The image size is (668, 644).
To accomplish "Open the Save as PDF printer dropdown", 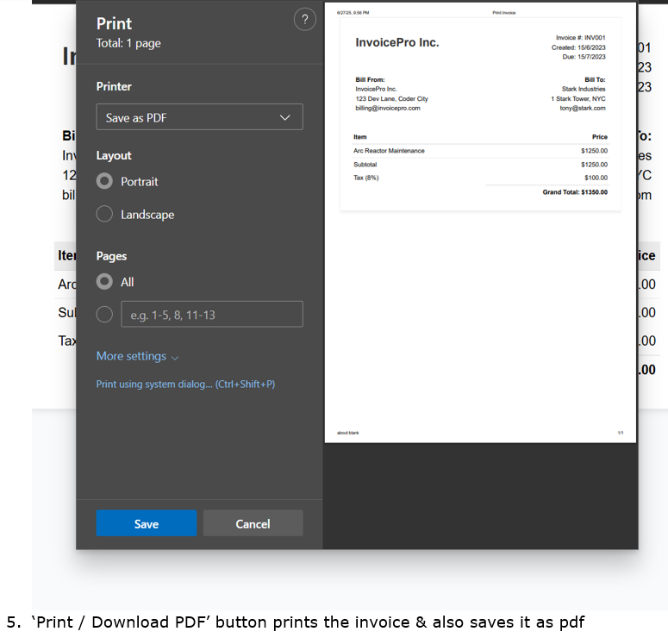I will pyautogui.click(x=199, y=116).
